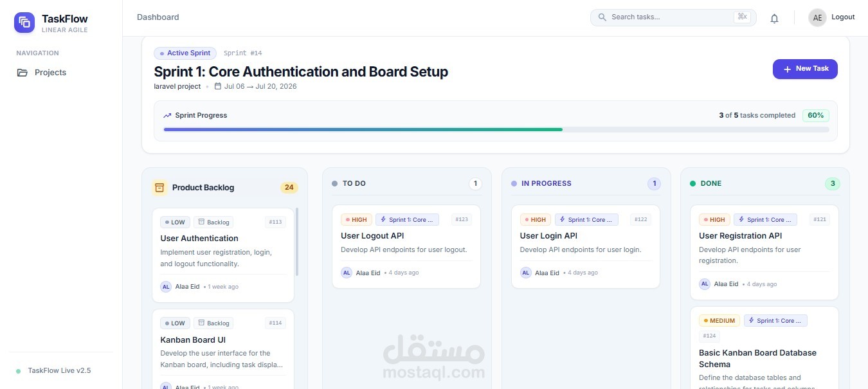Click the AL avatar on User Authentication card

pyautogui.click(x=166, y=287)
